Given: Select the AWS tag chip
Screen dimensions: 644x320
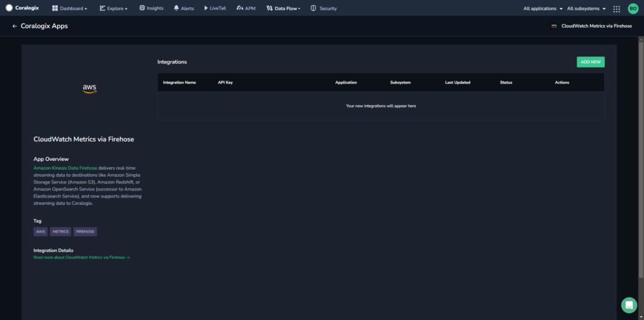Looking at the screenshot, I should click(41, 232).
